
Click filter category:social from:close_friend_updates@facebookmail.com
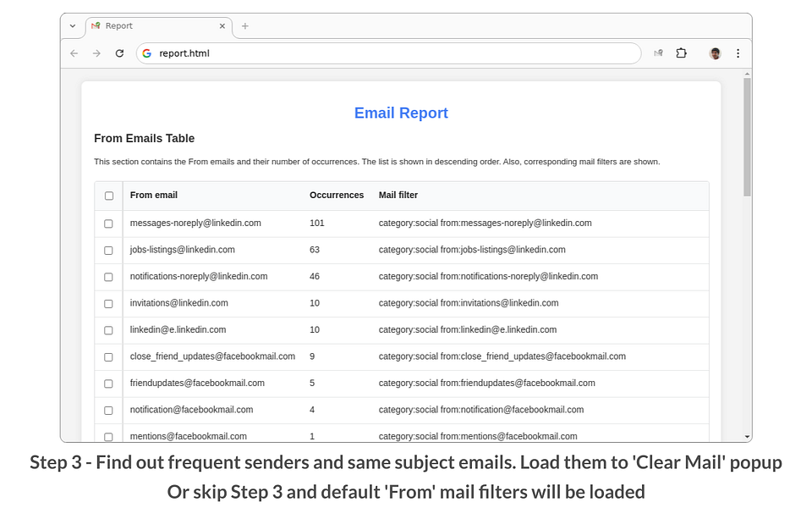[502, 356]
